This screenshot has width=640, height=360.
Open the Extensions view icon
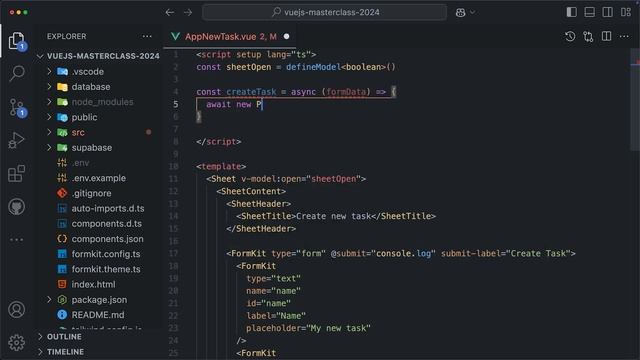[17, 173]
